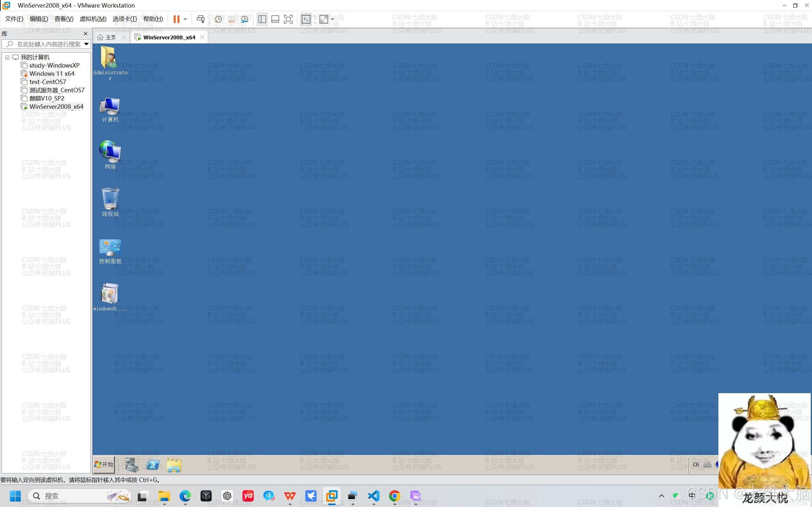The height and width of the screenshot is (507, 812).
Task: Select 测试服务器_CentOS7 in the library
Action: click(x=57, y=90)
